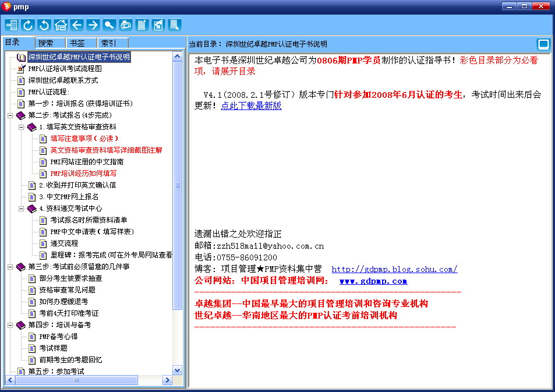Click the pmp application icon in title bar
Image resolution: width=555 pixels, height=392 pixels.
[x=6, y=6]
